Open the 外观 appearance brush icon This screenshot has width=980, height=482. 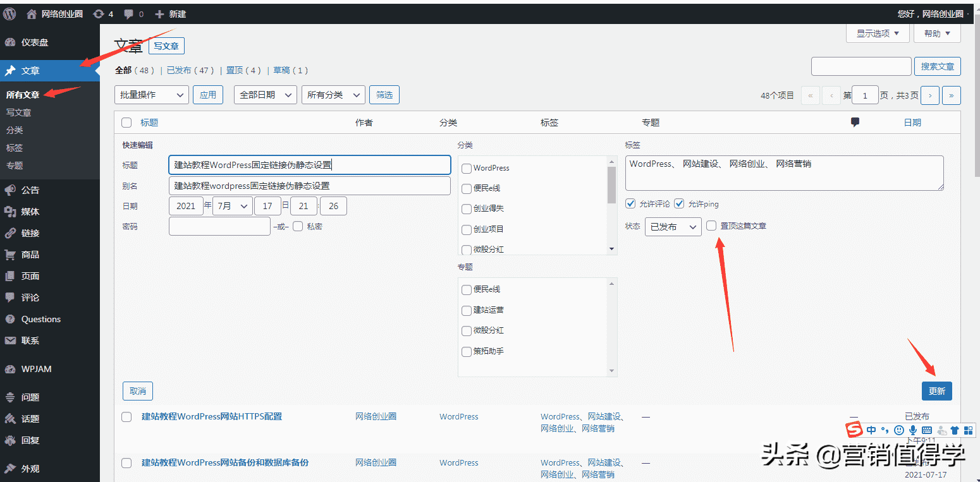[x=10, y=469]
